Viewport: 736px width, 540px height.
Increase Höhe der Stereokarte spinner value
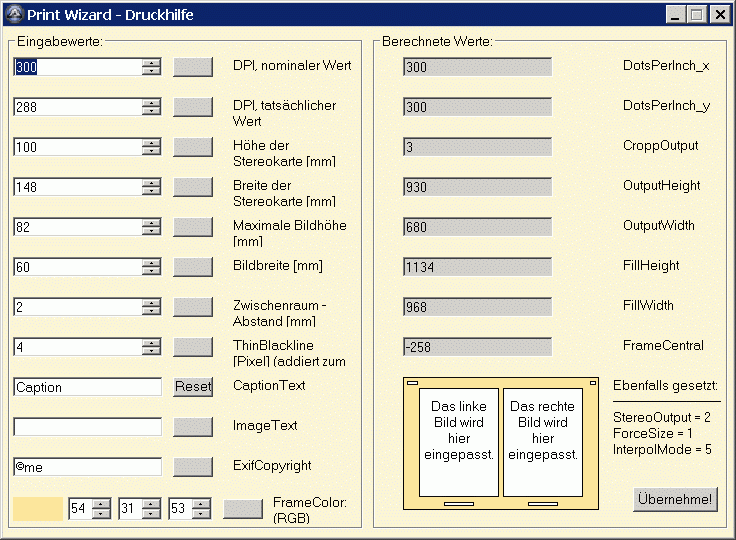click(151, 142)
